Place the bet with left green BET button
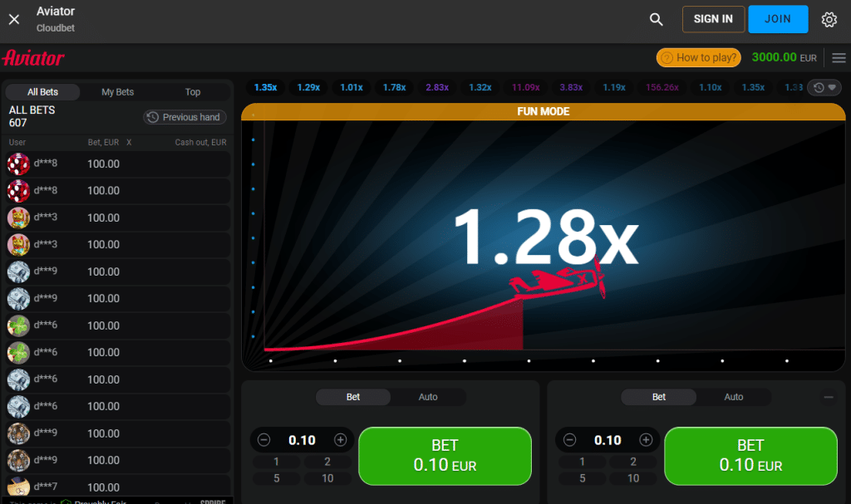This screenshot has width=851, height=504. [445, 456]
